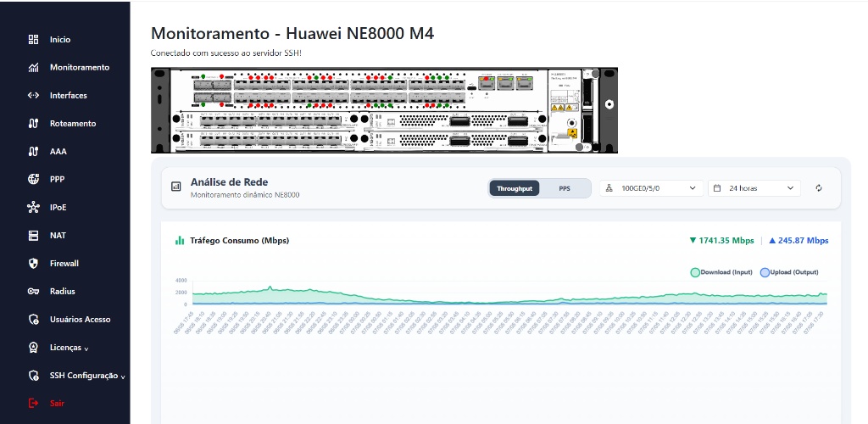Click the PPP globe icon
Viewport: 868px width, 424px height.
click(33, 179)
